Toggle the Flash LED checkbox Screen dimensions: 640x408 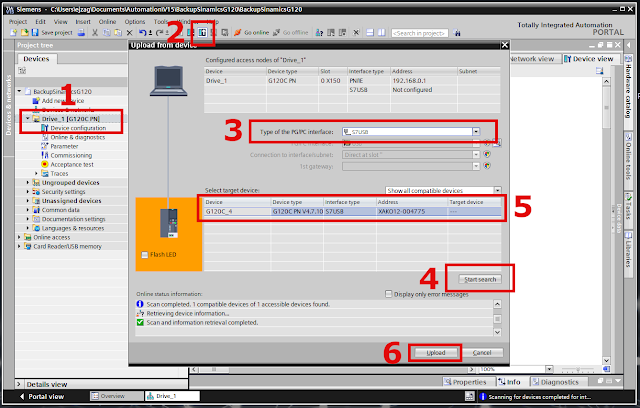(x=144, y=255)
